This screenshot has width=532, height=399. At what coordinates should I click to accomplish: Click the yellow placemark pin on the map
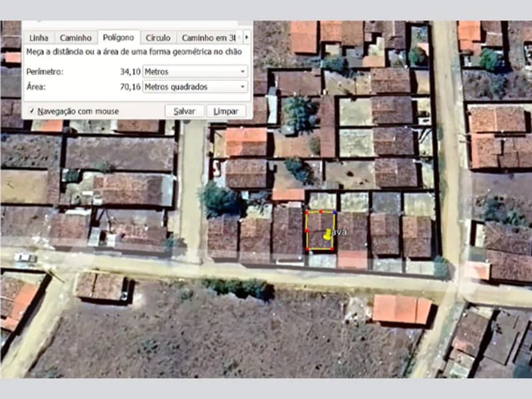coord(327,235)
